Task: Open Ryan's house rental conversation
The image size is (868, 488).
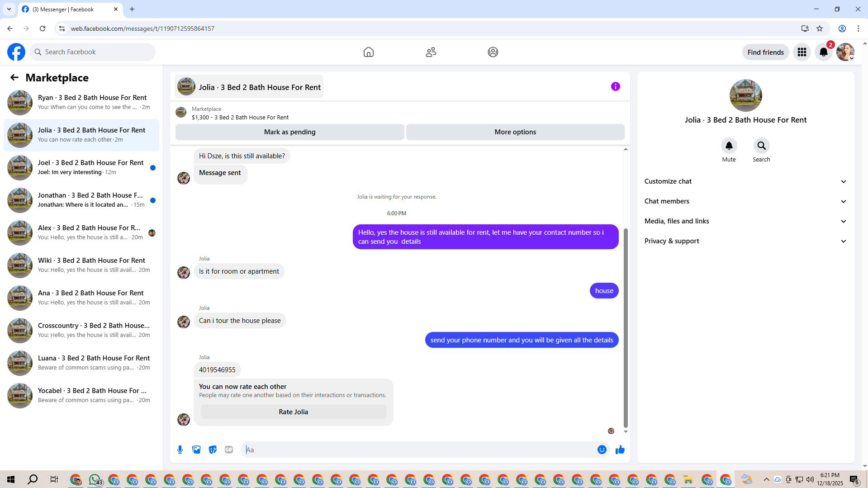Action: 81,103
